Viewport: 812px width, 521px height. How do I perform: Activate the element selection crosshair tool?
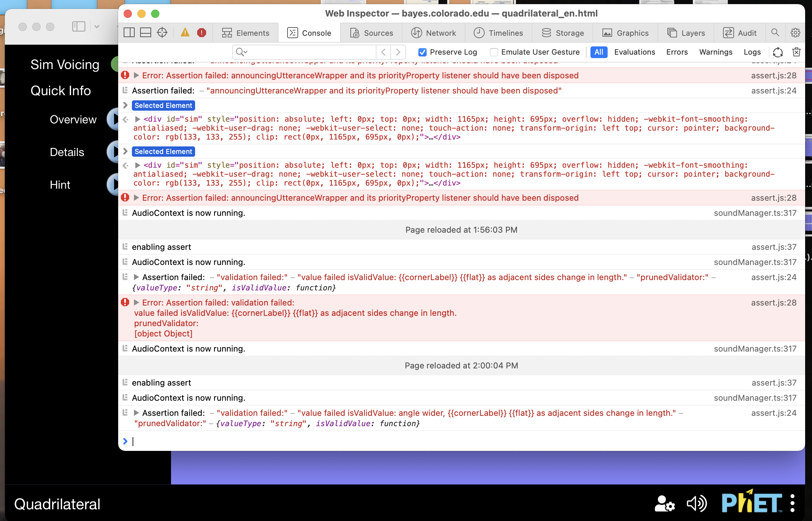pos(162,33)
